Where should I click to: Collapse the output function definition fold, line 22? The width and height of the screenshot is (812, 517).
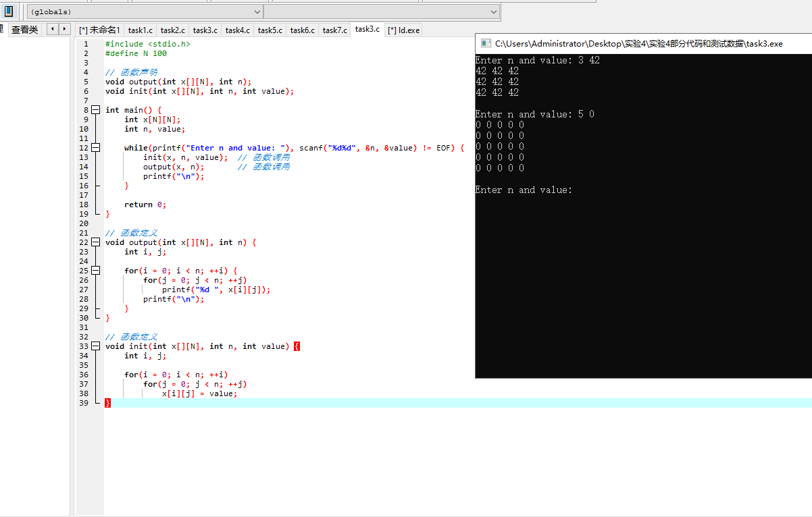[x=95, y=242]
